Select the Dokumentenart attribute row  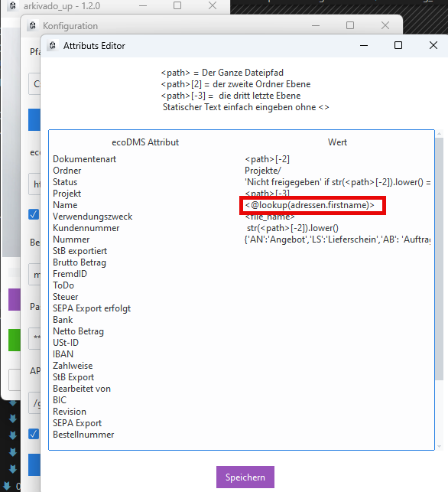(242, 159)
